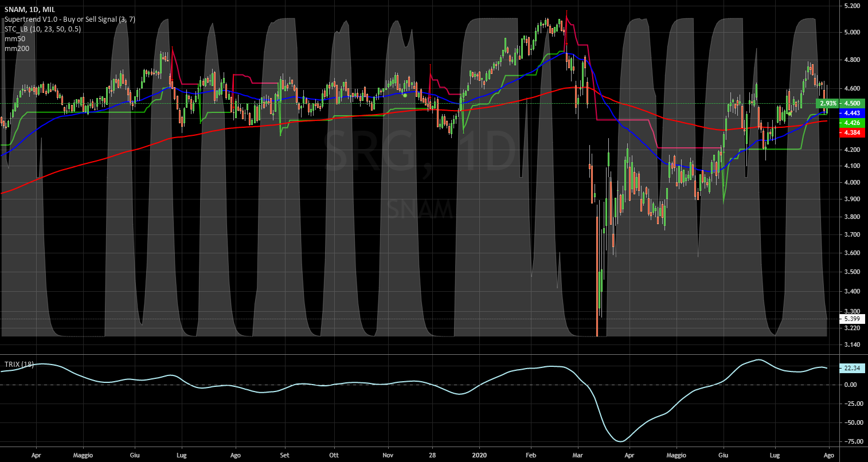The height and width of the screenshot is (462, 868).
Task: Click the 5.000 price axis label
Action: (x=853, y=32)
